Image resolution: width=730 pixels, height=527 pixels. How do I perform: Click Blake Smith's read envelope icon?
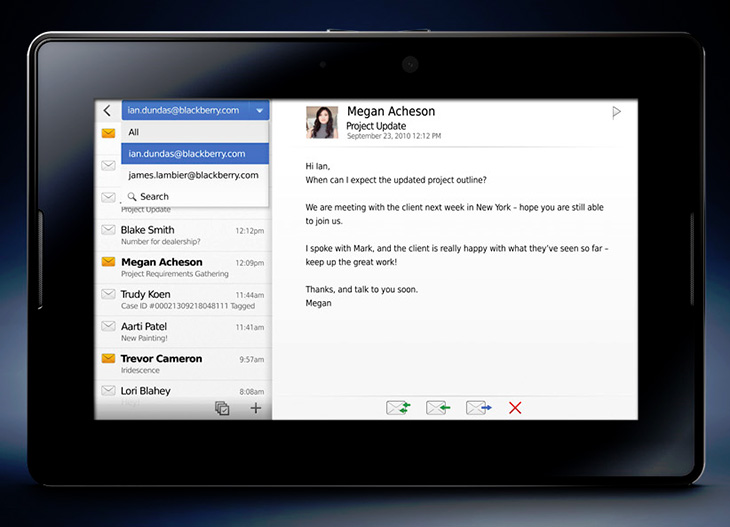pos(108,230)
